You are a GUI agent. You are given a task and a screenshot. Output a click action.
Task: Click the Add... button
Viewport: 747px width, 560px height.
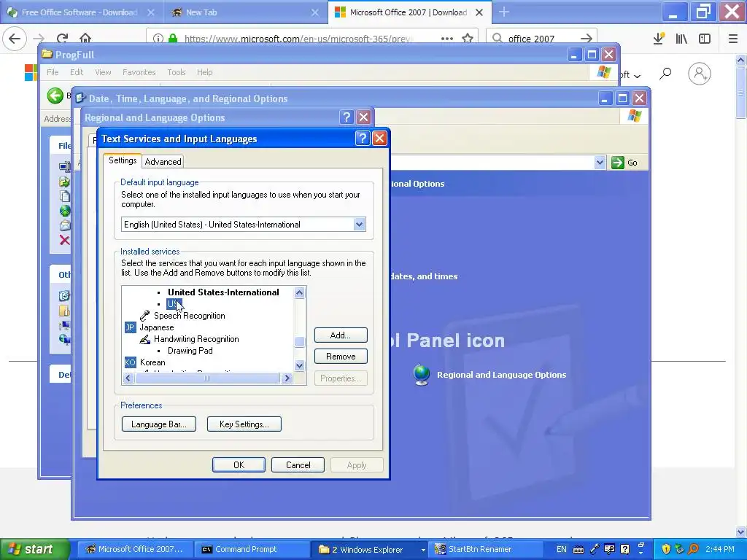pos(341,335)
